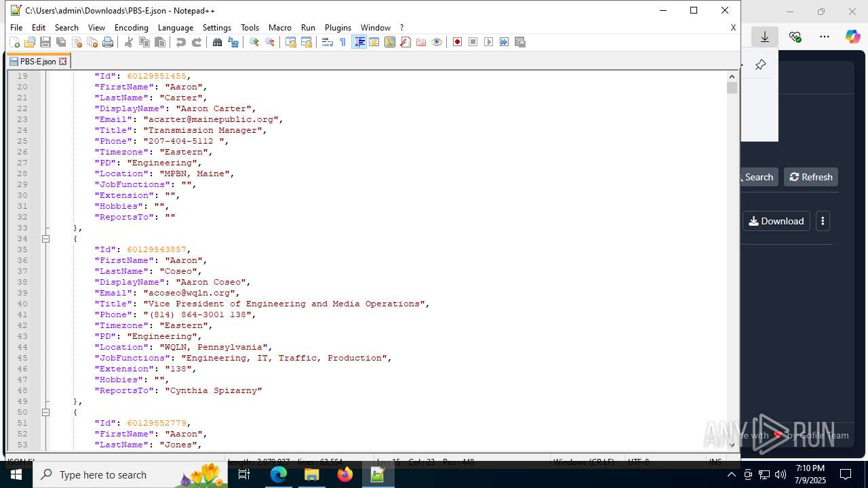The image size is (868, 488).
Task: Toggle word wrap toolbar button
Action: tap(328, 42)
